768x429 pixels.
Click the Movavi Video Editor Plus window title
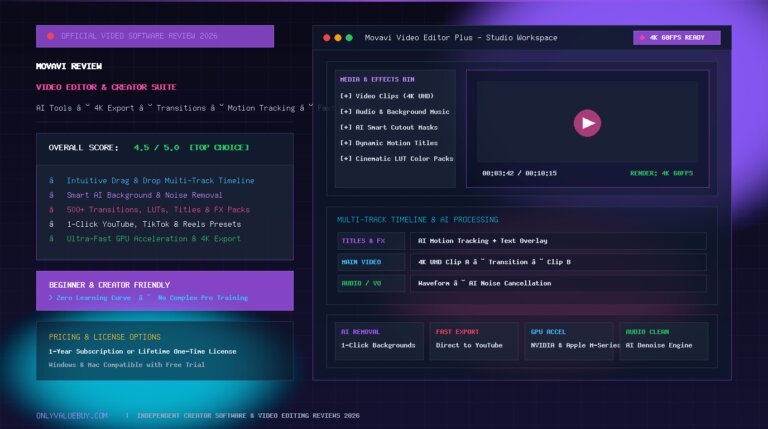(461, 38)
